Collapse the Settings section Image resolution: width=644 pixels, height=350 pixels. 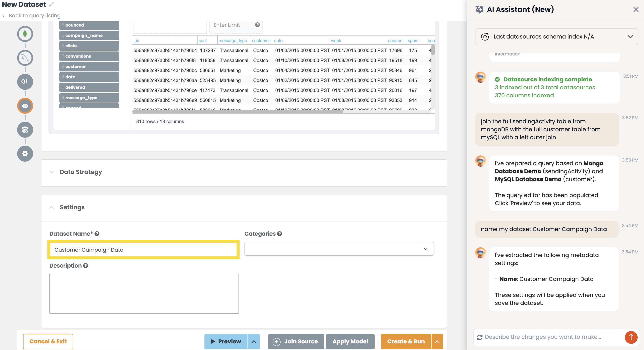52,207
